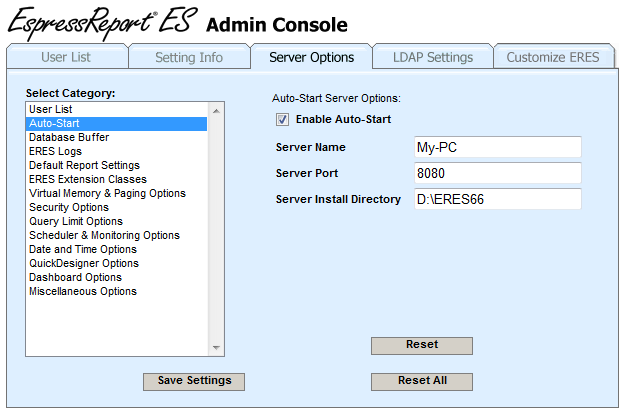Choose Date and Time Options
The width and height of the screenshot is (626, 416).
pos(117,249)
